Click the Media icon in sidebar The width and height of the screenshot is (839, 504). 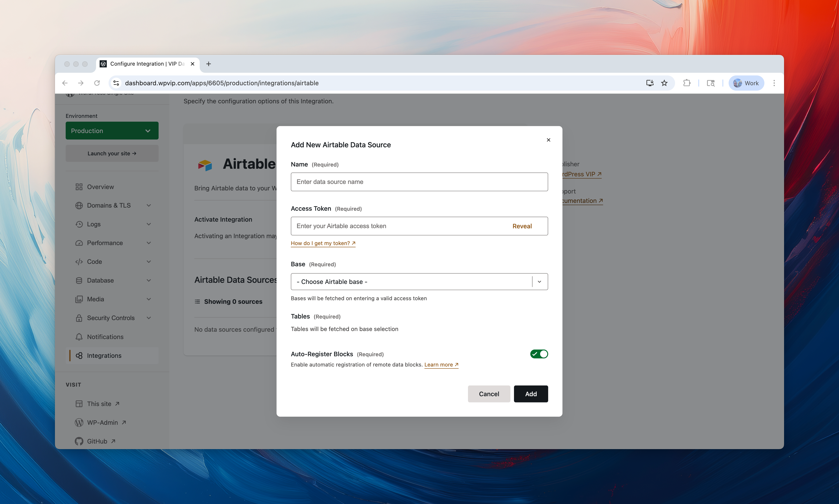tap(79, 299)
